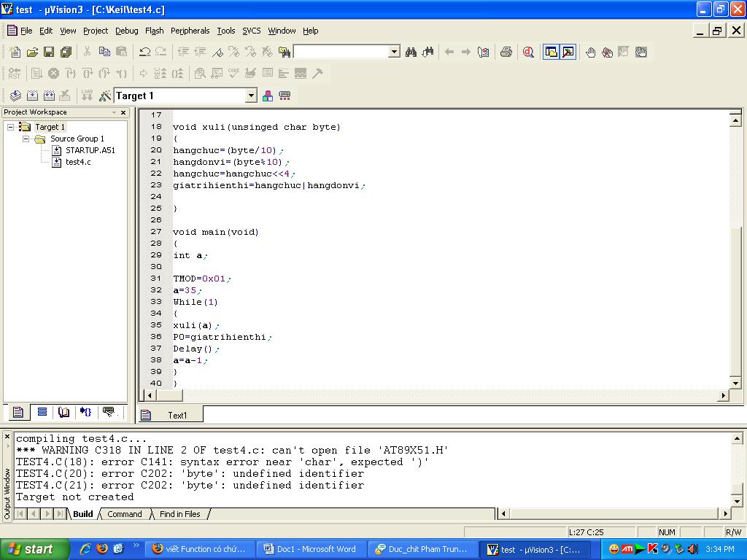Click the Save file toolbar icon
The image size is (747, 560).
(49, 52)
